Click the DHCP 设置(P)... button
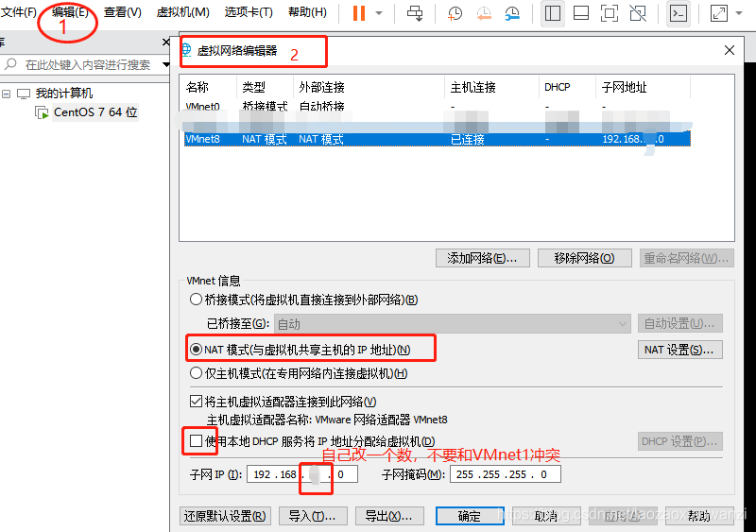Image resolution: width=756 pixels, height=532 pixels. [679, 441]
